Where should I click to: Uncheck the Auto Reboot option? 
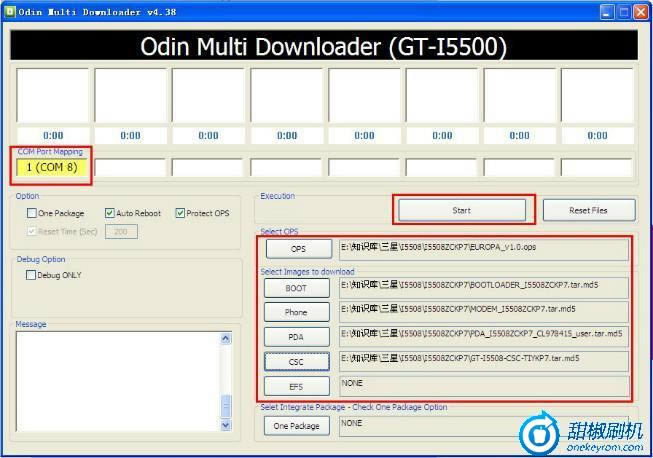click(110, 213)
